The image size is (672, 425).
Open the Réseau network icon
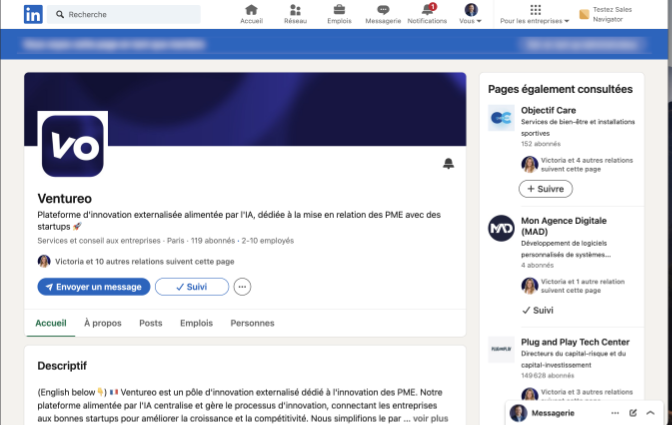(x=295, y=14)
